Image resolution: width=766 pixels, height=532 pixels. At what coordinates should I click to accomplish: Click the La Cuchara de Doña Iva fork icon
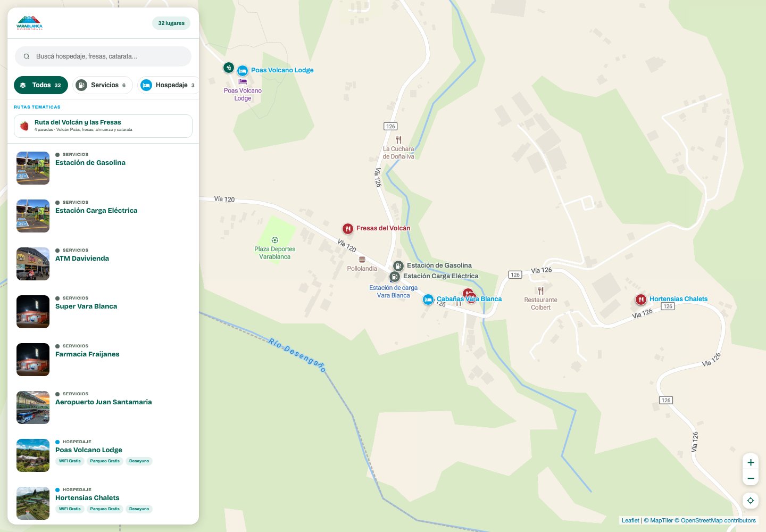pos(398,140)
